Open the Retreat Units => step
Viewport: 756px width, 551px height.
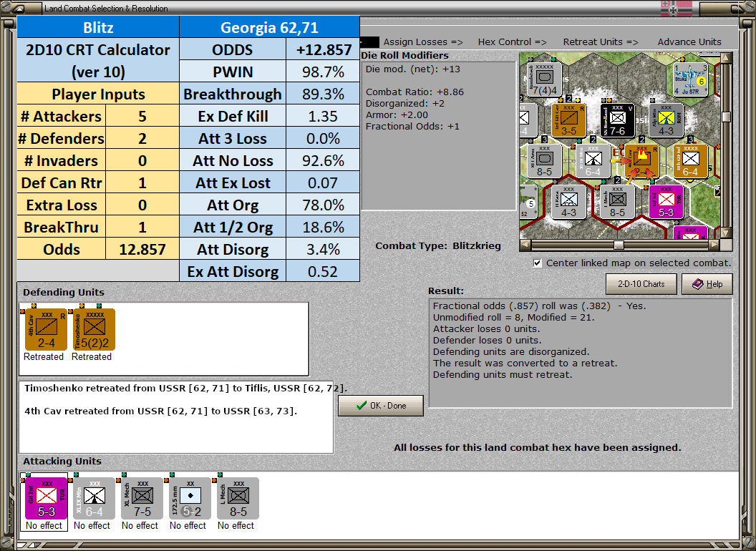coord(601,42)
